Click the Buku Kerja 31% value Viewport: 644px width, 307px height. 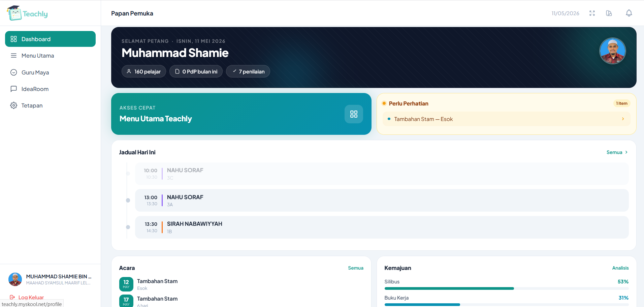pyautogui.click(x=623, y=298)
